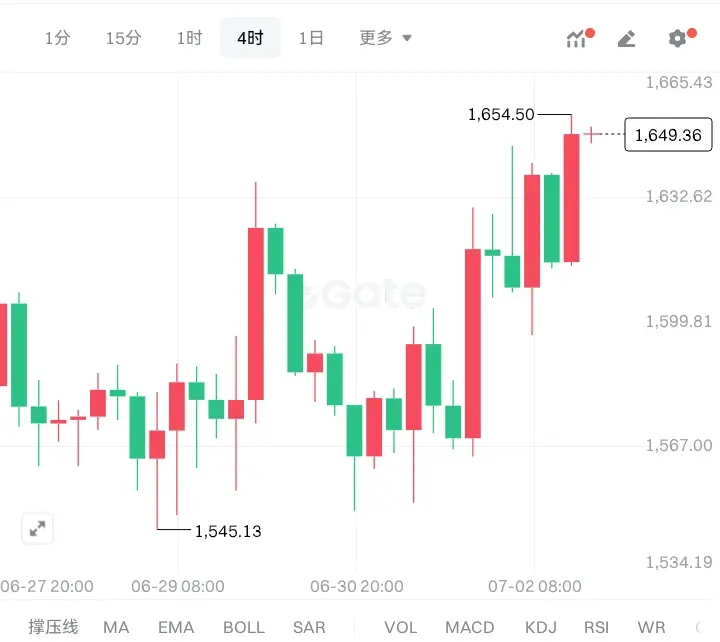Select the drawing pencil tool

tap(626, 39)
